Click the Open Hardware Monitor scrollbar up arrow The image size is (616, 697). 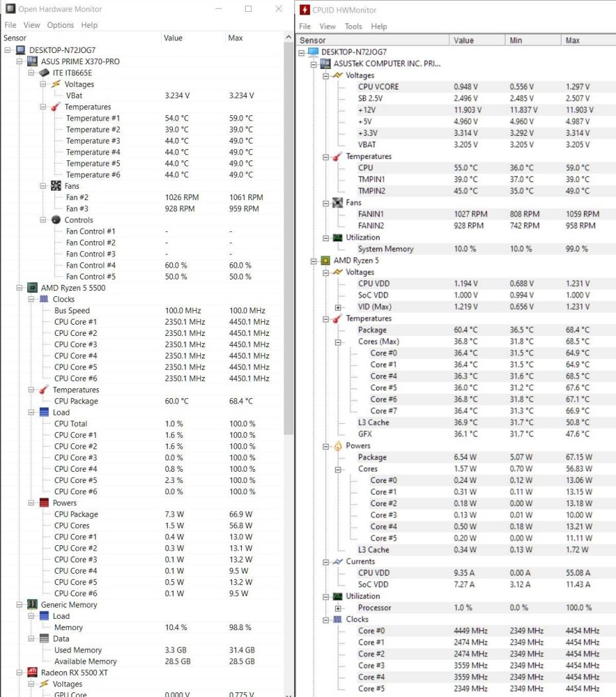[288, 37]
